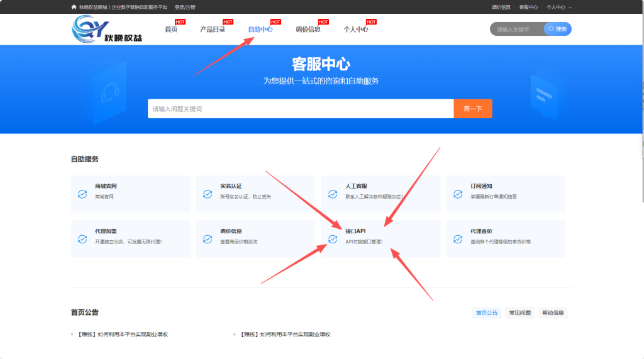This screenshot has height=359, width=644.
Task: Click the 代理加盟 card icon
Action: click(x=82, y=239)
